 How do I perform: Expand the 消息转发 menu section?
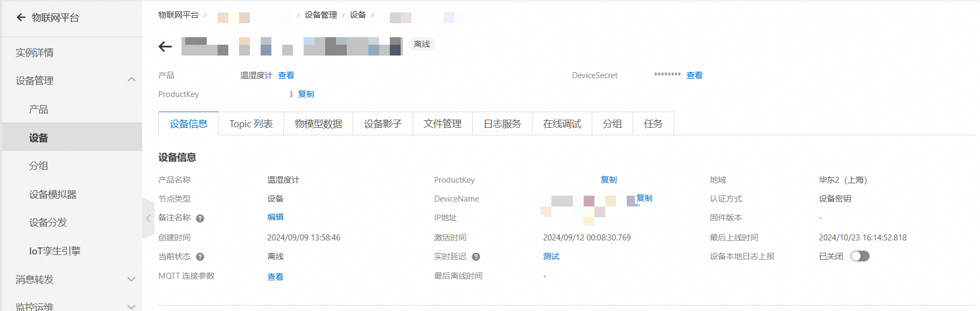[x=131, y=279]
